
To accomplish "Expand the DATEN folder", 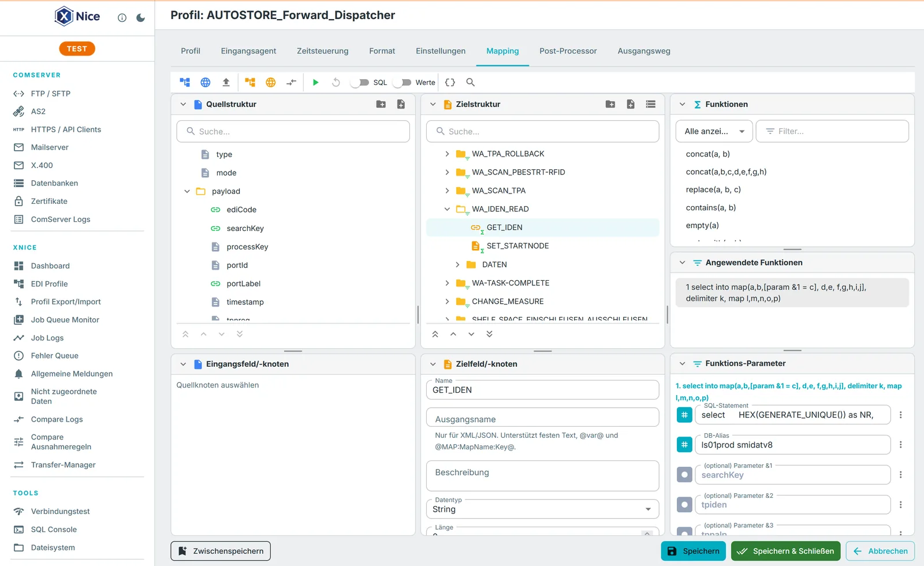I will tap(457, 265).
